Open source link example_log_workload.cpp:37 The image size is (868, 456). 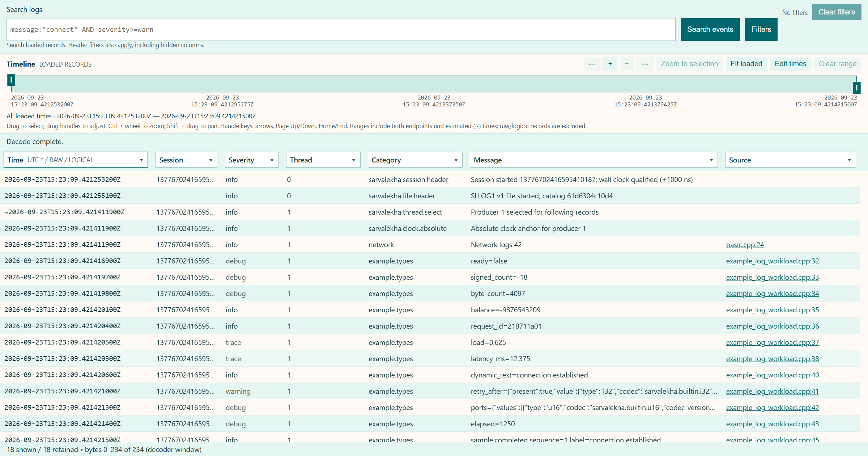772,342
